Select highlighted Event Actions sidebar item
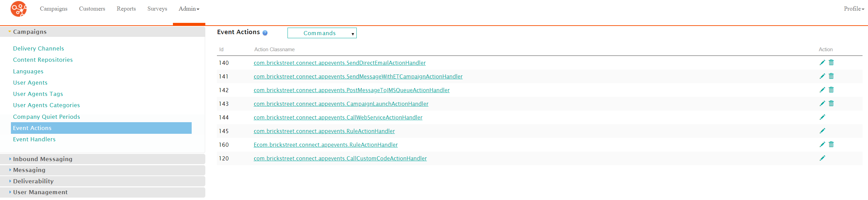 pyautogui.click(x=101, y=128)
